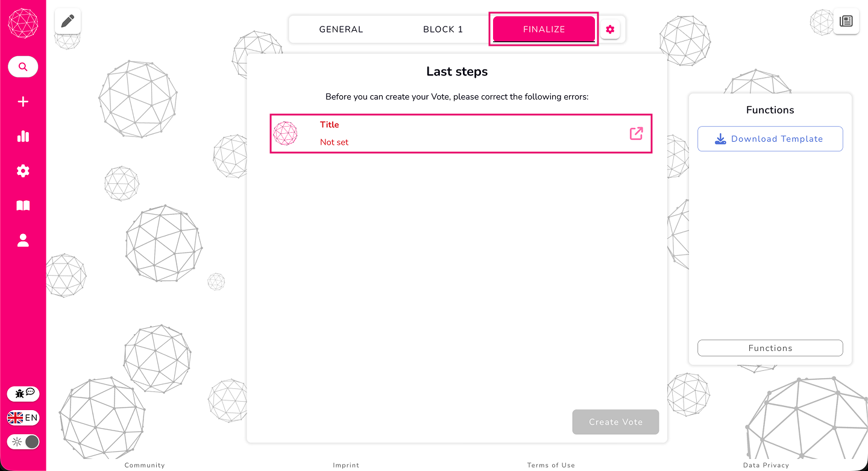Image resolution: width=868 pixels, height=471 pixels.
Task: Click the pink gear next to Finalize
Action: (x=610, y=30)
